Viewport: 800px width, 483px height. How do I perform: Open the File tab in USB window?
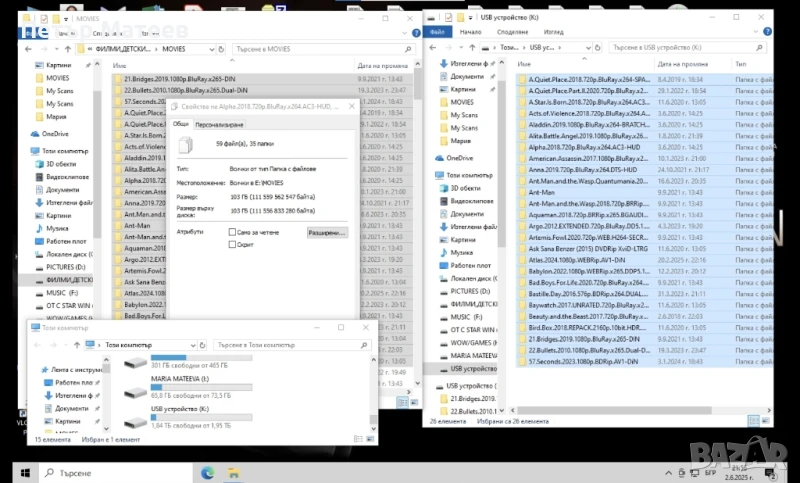point(441,31)
